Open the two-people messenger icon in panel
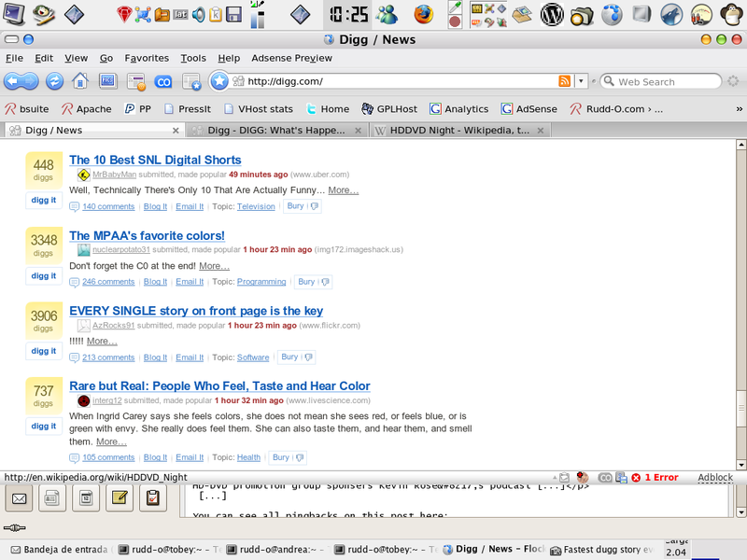747x560 pixels. point(387,14)
